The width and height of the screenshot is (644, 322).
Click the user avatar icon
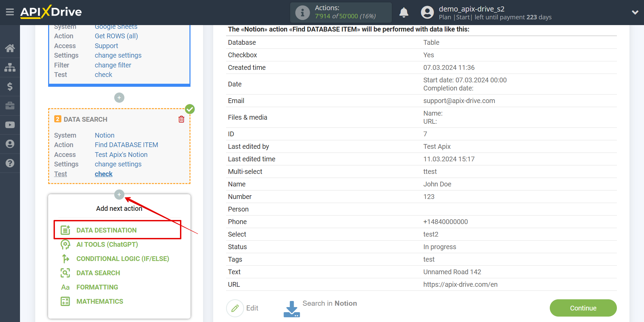coord(427,13)
